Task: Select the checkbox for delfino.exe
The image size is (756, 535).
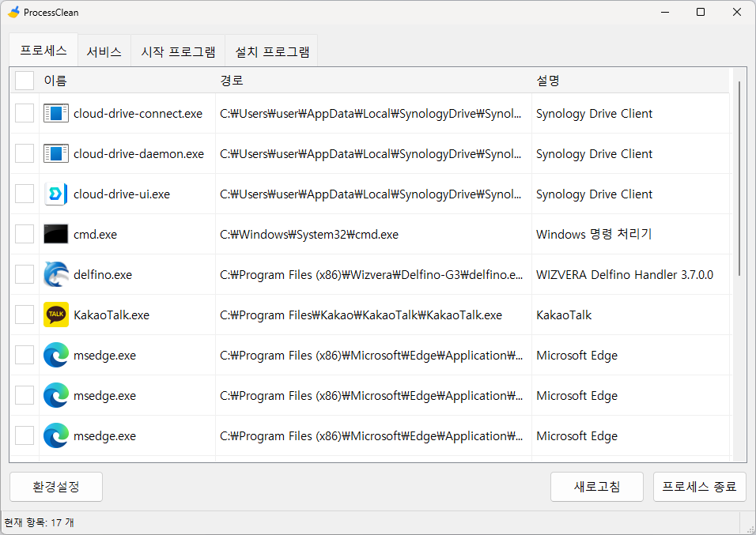Action: click(25, 274)
